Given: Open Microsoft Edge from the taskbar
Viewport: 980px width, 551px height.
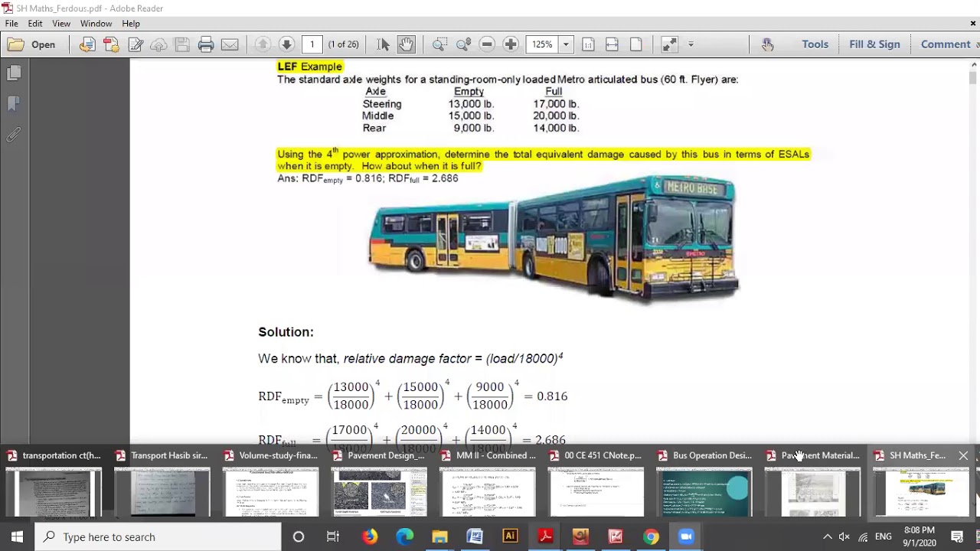Looking at the screenshot, I should point(404,536).
